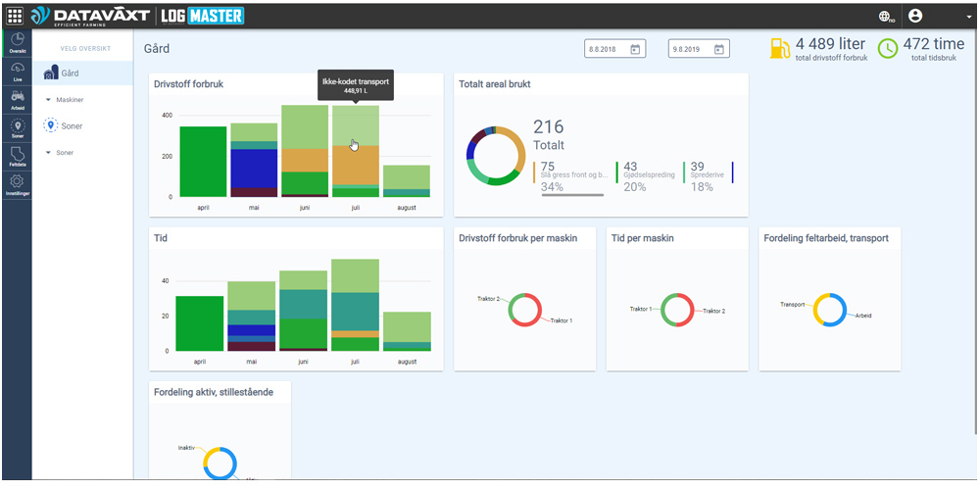This screenshot has height=490, width=980.
Task: Open the user account dropdown arrow
Action: point(968,17)
